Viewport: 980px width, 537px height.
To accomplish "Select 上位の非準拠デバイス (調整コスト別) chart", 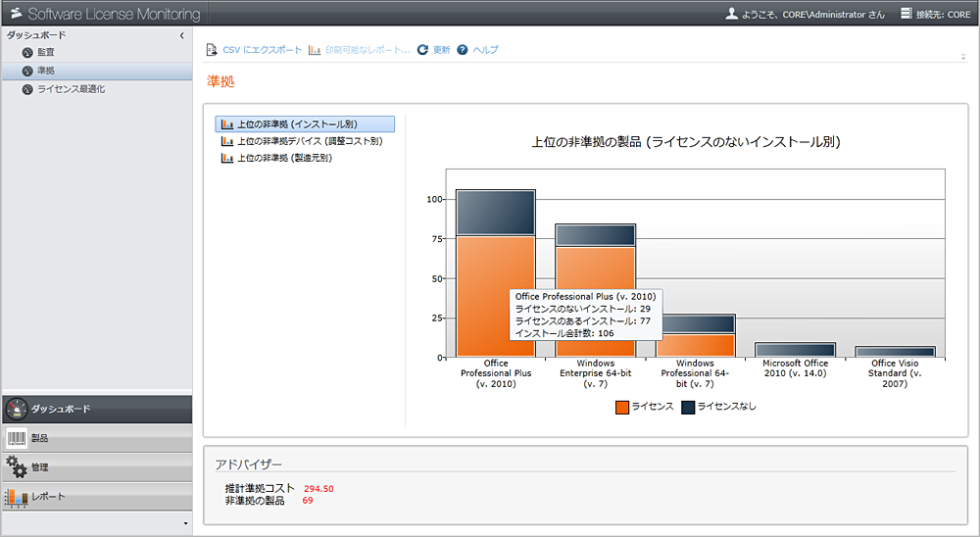I will [x=310, y=141].
